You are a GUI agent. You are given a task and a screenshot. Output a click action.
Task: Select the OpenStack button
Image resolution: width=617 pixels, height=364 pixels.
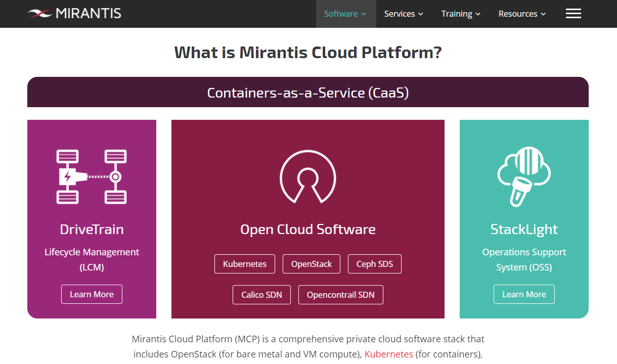312,264
